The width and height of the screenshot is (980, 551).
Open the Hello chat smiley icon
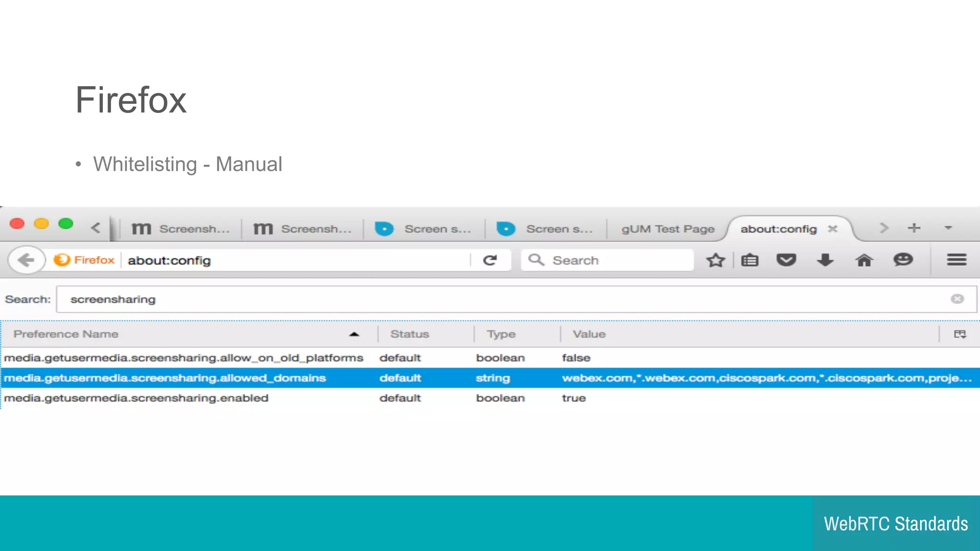point(903,260)
